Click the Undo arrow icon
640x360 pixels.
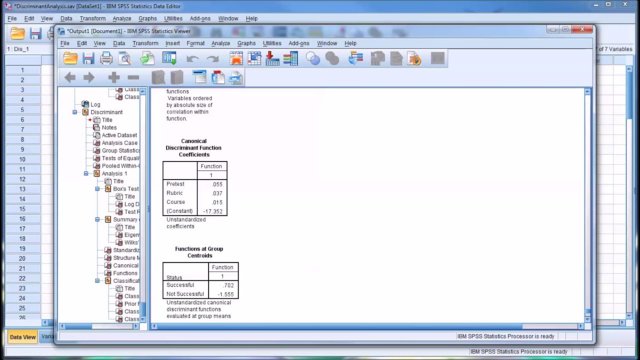tap(192, 59)
